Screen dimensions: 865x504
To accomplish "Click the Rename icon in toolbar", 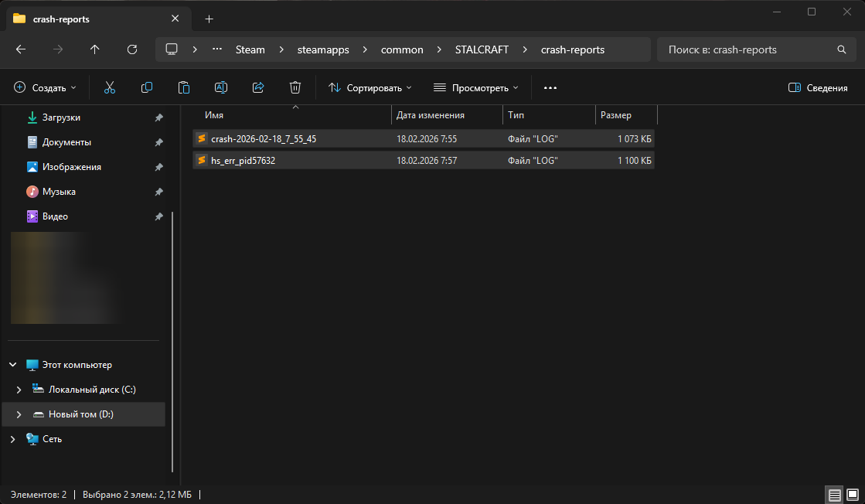I will 220,88.
